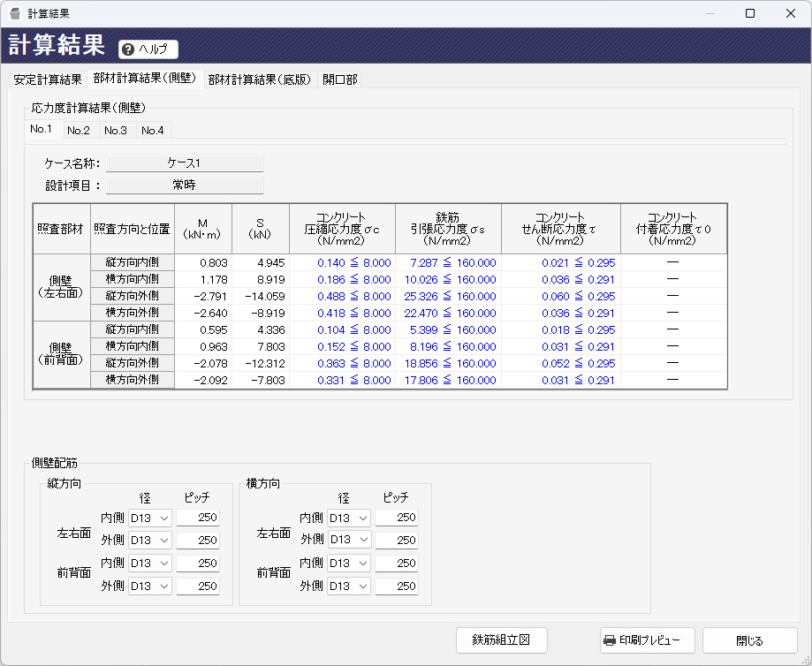Click the S value 4.945 cell
The height and width of the screenshot is (666, 812).
point(261,262)
